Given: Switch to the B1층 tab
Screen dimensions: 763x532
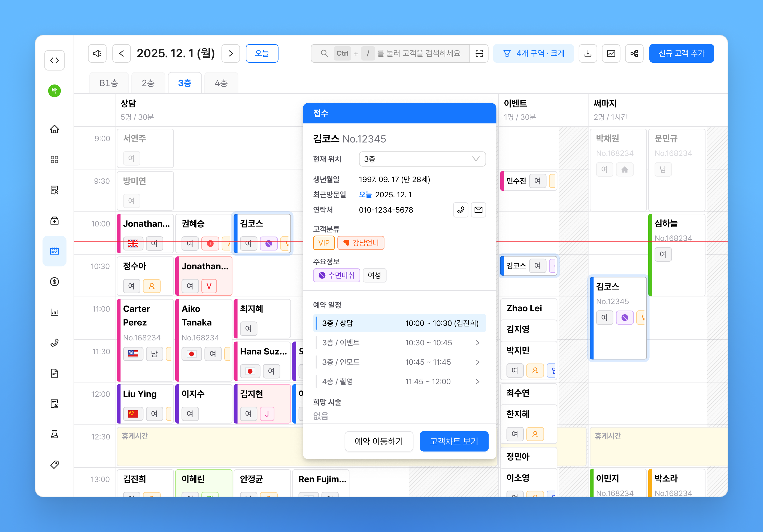Looking at the screenshot, I should tap(109, 83).
